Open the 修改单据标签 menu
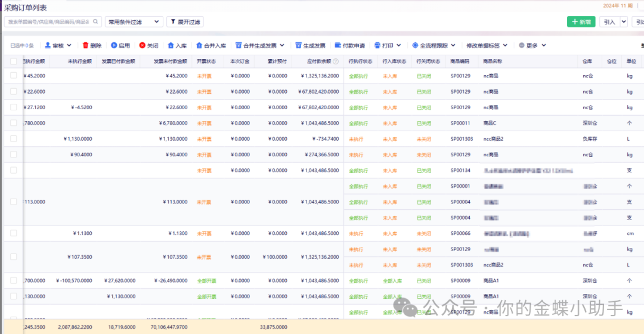The height and width of the screenshot is (334, 644). 487,45
